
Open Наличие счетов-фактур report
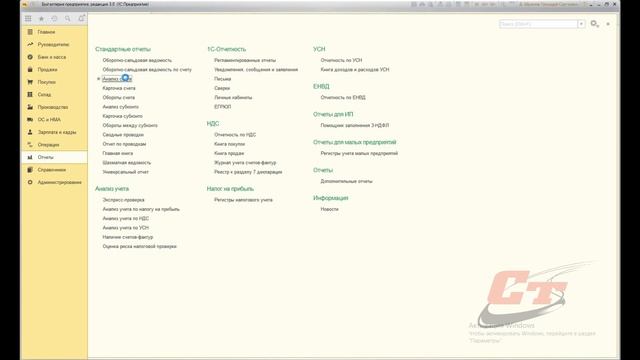[128, 237]
